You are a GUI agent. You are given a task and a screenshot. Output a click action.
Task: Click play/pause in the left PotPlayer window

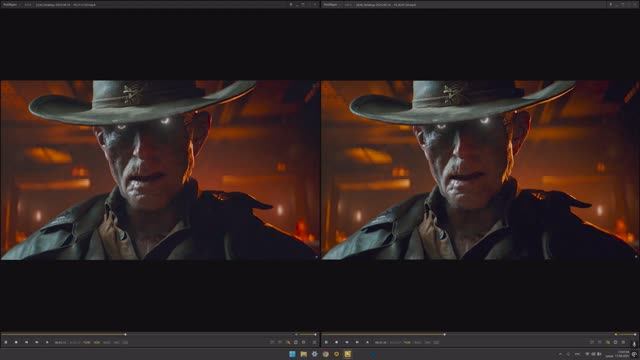[x=6, y=342]
